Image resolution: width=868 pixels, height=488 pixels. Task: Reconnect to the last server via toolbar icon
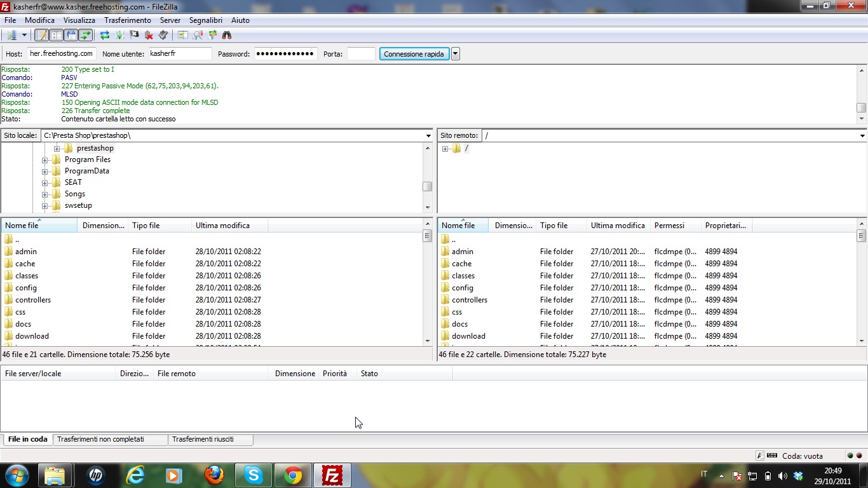click(x=163, y=36)
